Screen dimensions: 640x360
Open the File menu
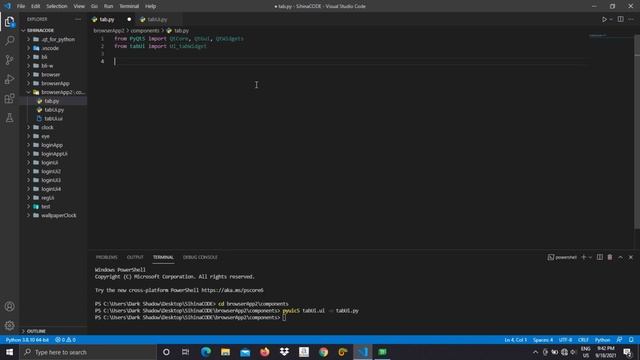click(x=21, y=6)
